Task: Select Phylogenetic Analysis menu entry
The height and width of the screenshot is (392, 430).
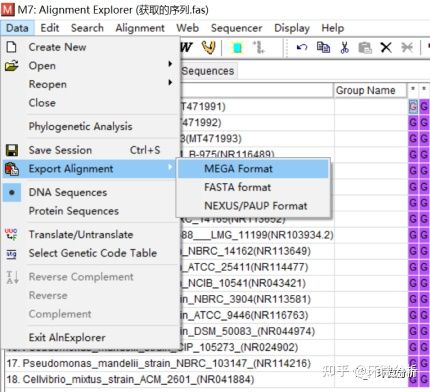Action: (x=80, y=127)
